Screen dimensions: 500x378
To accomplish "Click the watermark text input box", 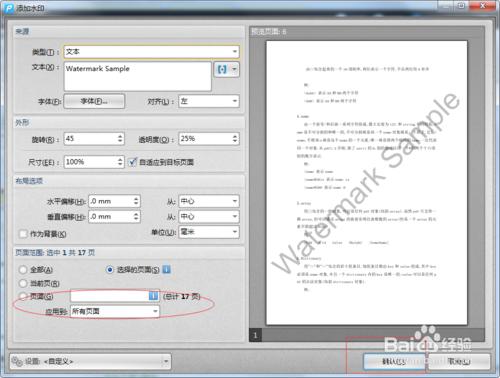I will [x=138, y=76].
